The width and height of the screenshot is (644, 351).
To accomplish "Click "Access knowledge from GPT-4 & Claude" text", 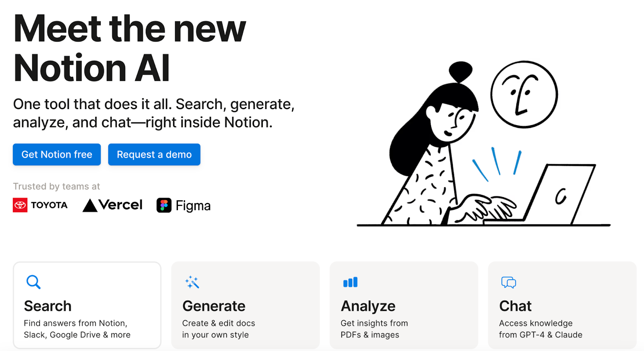I will pos(540,329).
